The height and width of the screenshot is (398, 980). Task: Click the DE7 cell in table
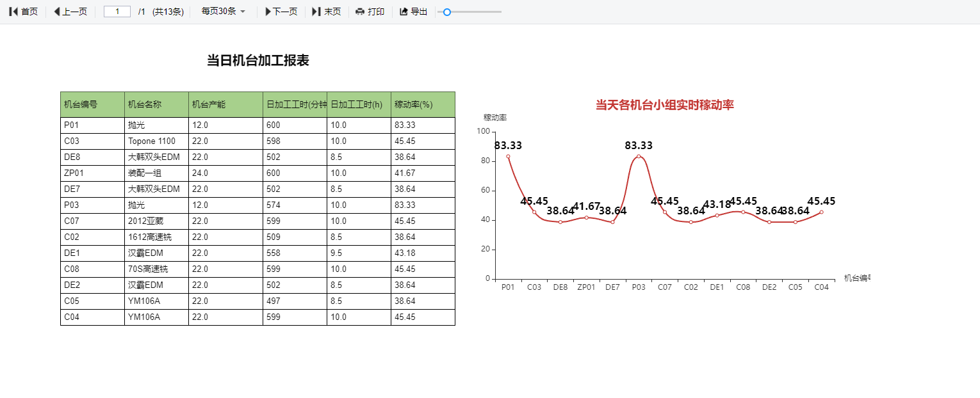click(93, 189)
